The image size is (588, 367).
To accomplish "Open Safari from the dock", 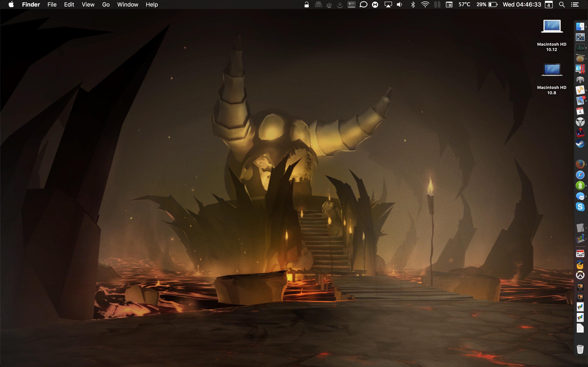I will pyautogui.click(x=580, y=175).
